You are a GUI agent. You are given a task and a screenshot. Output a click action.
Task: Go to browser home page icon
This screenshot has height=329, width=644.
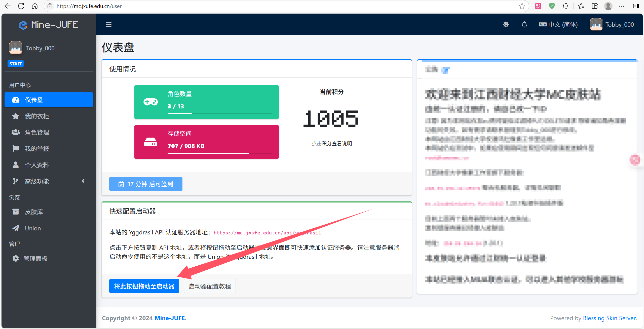[35, 6]
